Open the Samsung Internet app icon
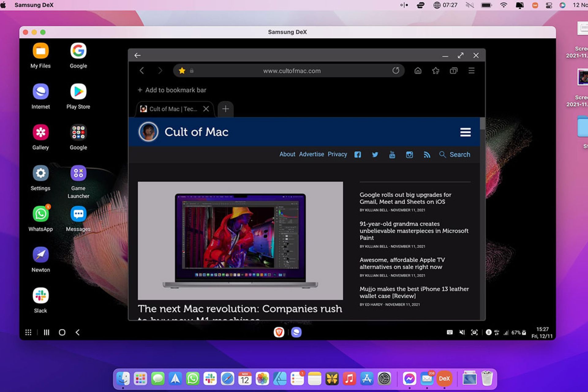The image size is (588, 392). pyautogui.click(x=40, y=92)
